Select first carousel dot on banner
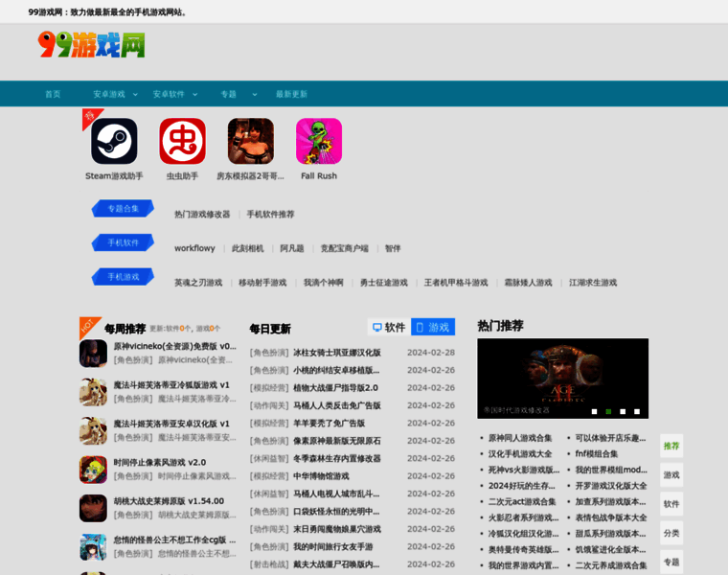Image resolution: width=728 pixels, height=575 pixels. click(x=594, y=411)
